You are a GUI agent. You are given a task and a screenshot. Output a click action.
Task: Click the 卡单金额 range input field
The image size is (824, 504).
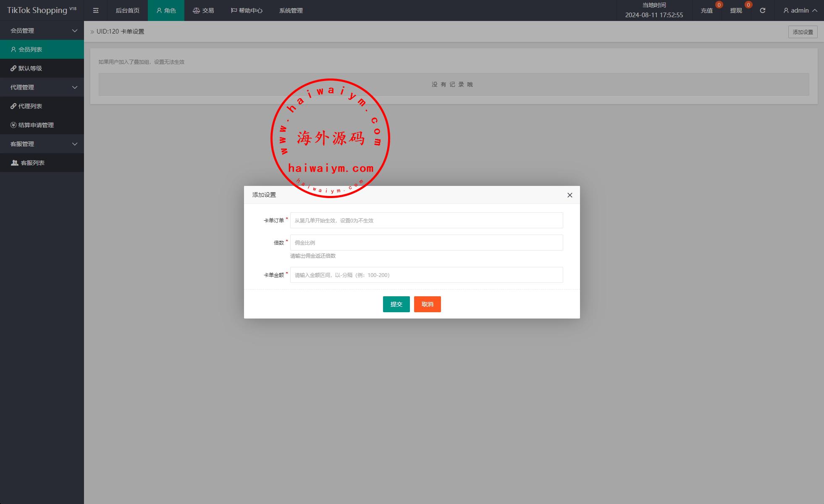(x=426, y=275)
